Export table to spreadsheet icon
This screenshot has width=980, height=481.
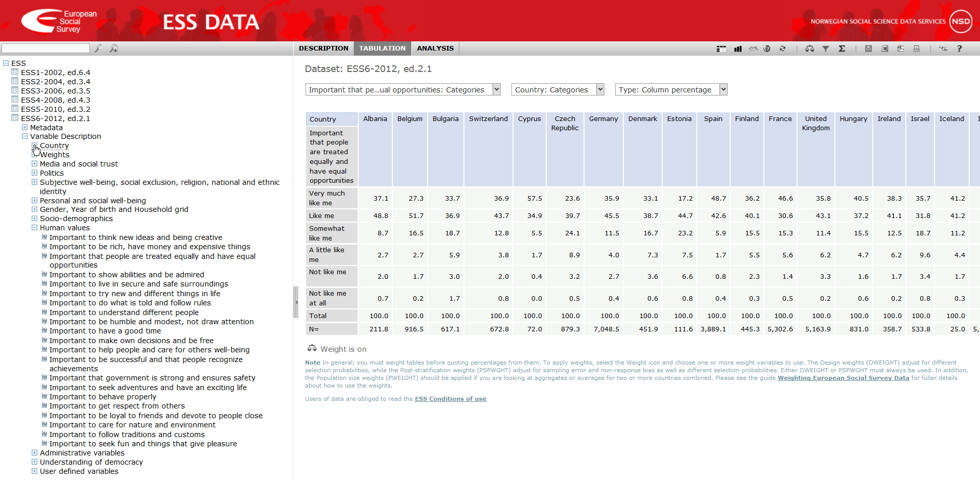coord(884,49)
